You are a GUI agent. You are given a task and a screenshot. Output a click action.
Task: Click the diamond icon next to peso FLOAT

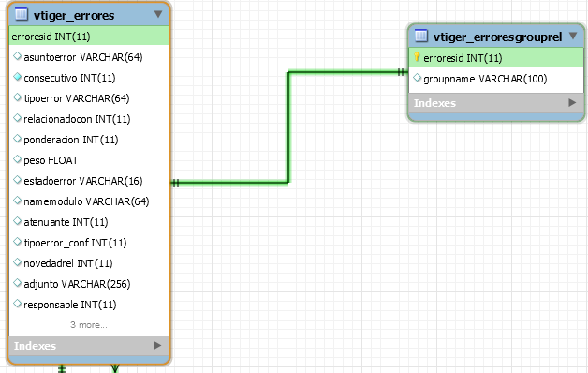[17, 159]
